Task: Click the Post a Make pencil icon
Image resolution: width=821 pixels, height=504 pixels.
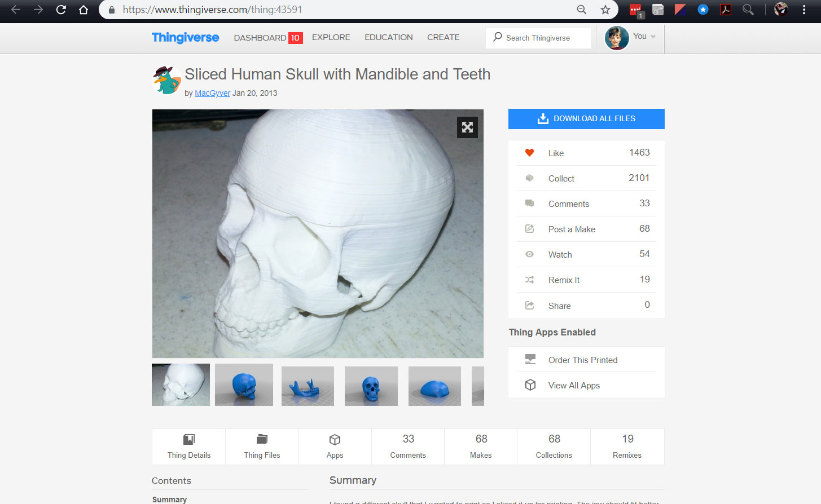Action: [529, 229]
